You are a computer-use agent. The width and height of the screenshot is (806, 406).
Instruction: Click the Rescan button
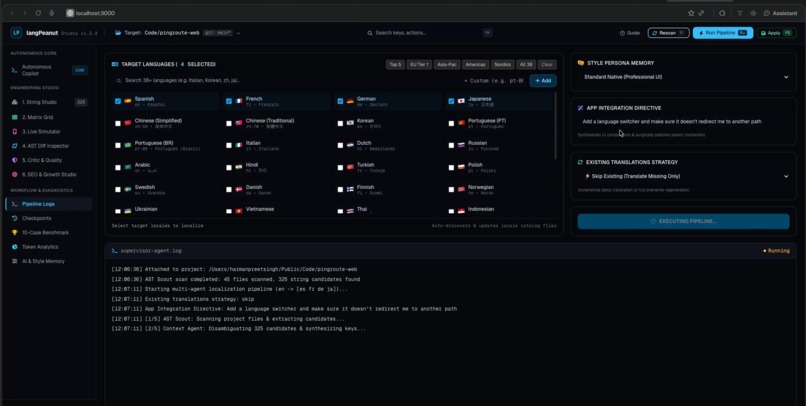(x=668, y=33)
